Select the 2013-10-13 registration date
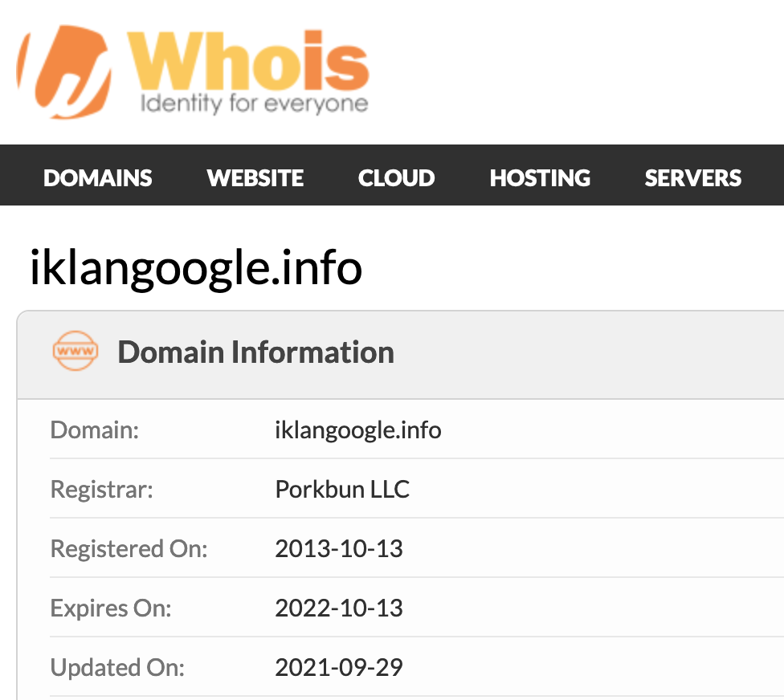Screen dimensions: 784x700 (339, 549)
